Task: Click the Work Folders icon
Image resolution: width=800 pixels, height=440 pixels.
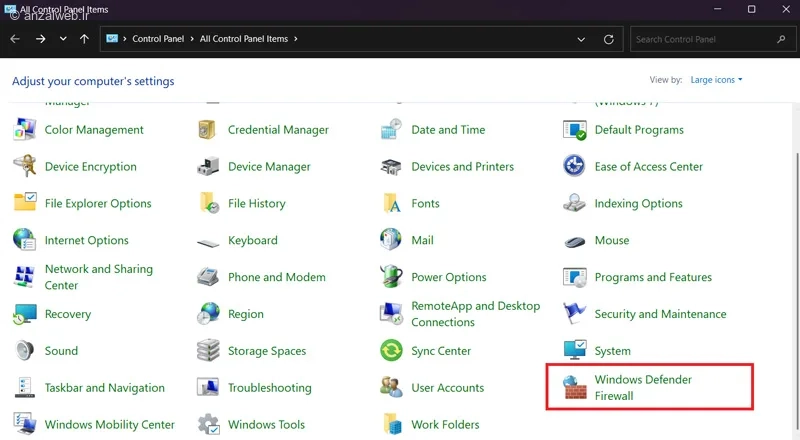Action: (392, 424)
